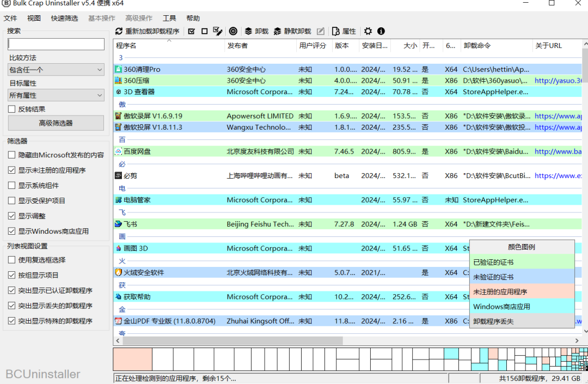The height and width of the screenshot is (384, 588).
Task: Click the invert selection toolbar icon
Action: pyautogui.click(x=217, y=31)
